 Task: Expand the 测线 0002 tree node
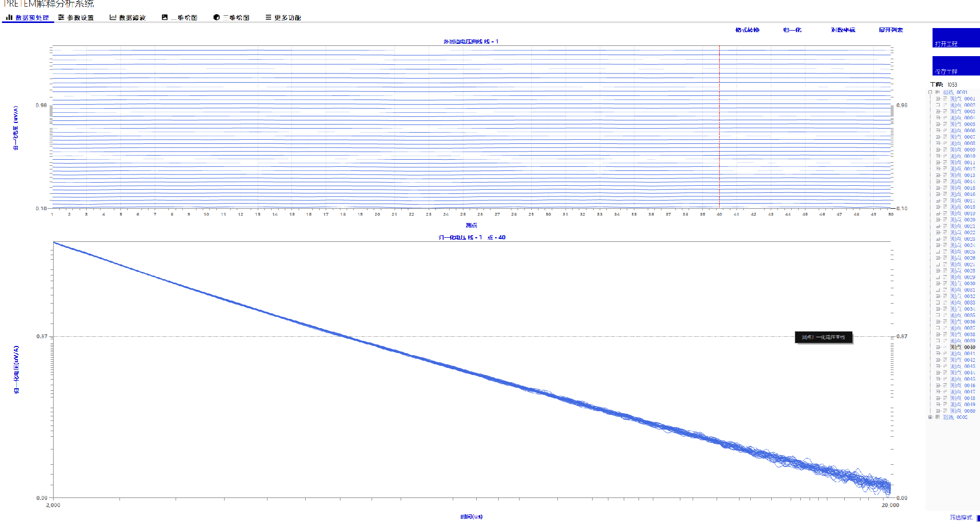pos(930,417)
